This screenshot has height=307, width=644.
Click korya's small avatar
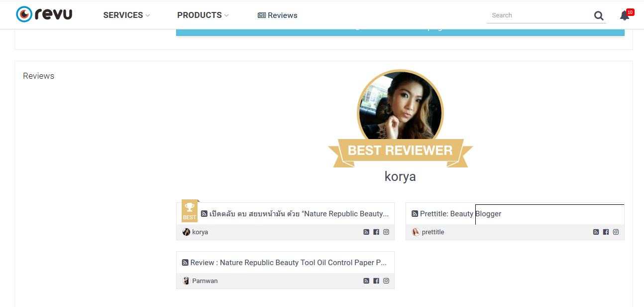click(x=186, y=232)
